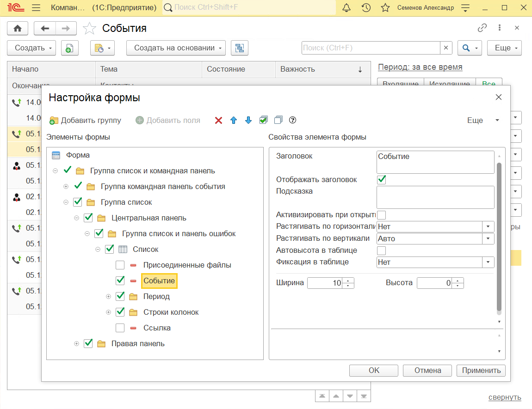Switch to the Входящие tab
The height and width of the screenshot is (409, 532).
400,83
